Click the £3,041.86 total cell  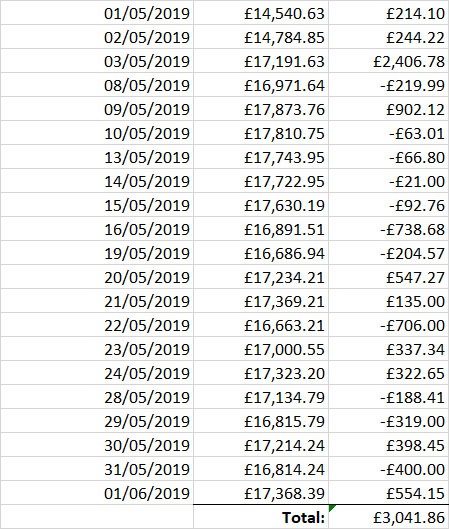coord(389,517)
